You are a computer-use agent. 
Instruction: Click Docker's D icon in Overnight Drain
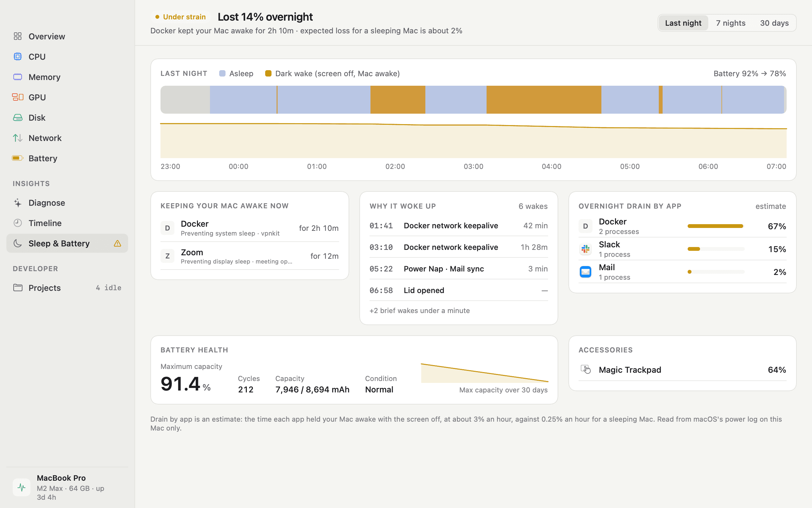pyautogui.click(x=586, y=226)
